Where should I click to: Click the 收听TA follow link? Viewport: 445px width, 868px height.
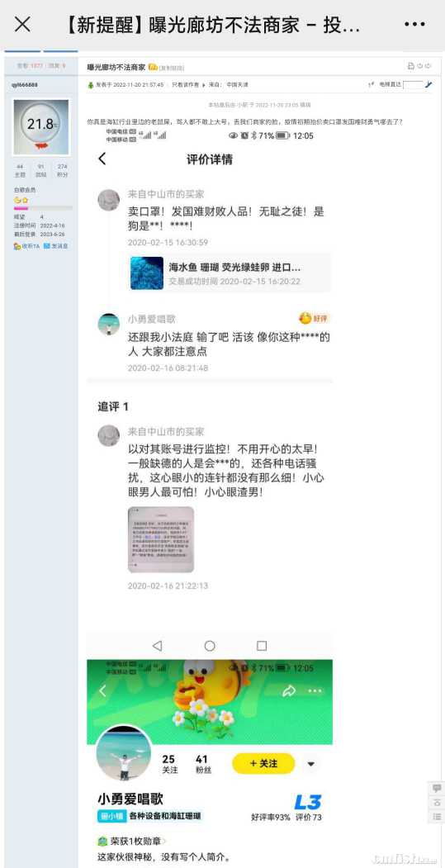pos(26,246)
